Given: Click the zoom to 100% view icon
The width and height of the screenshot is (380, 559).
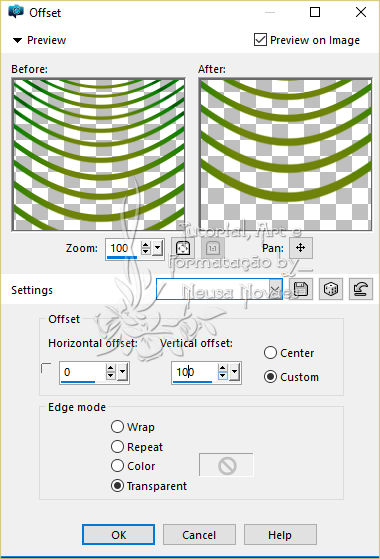Looking at the screenshot, I should (213, 248).
